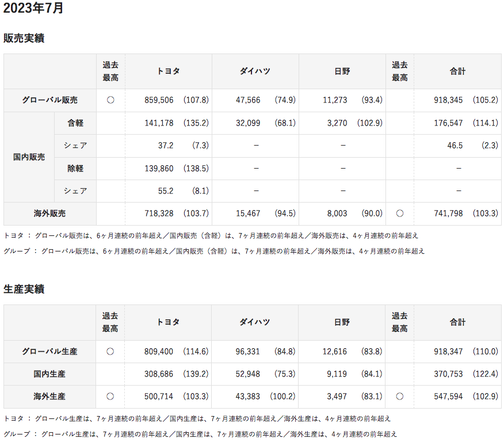Select the 国内販売 row header cell
This screenshot has width=504, height=442.
(29, 157)
